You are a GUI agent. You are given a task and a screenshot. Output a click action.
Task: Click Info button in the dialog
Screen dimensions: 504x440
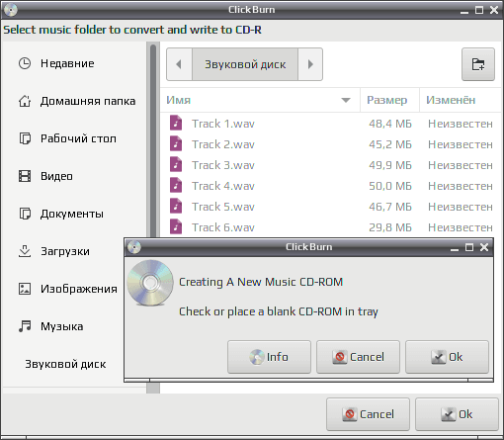(269, 357)
